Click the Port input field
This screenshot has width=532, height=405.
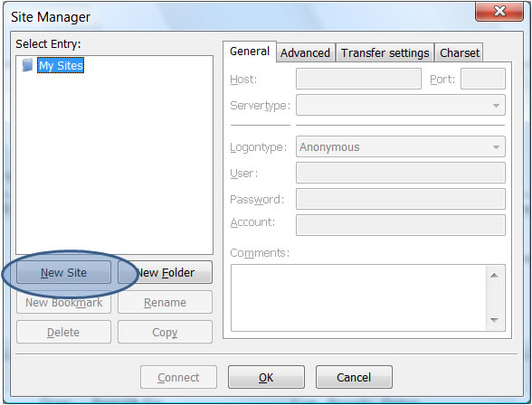(483, 79)
